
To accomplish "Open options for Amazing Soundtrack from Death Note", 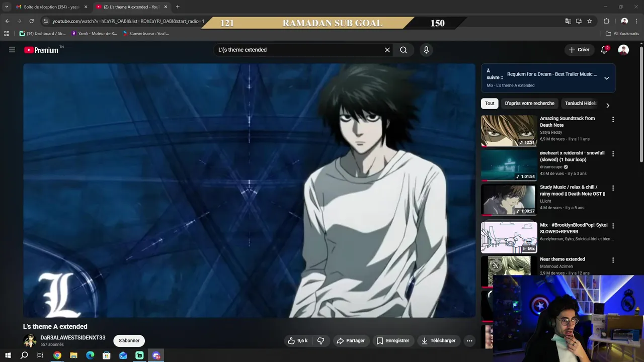I will click(613, 120).
